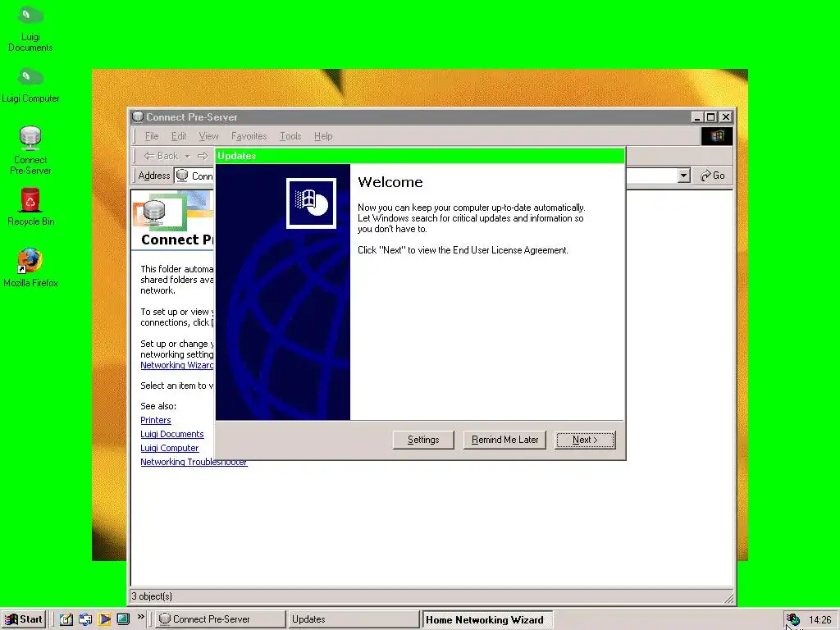This screenshot has width=840, height=630.
Task: Select the Luigi Computer desktop icon
Action: [x=30, y=85]
